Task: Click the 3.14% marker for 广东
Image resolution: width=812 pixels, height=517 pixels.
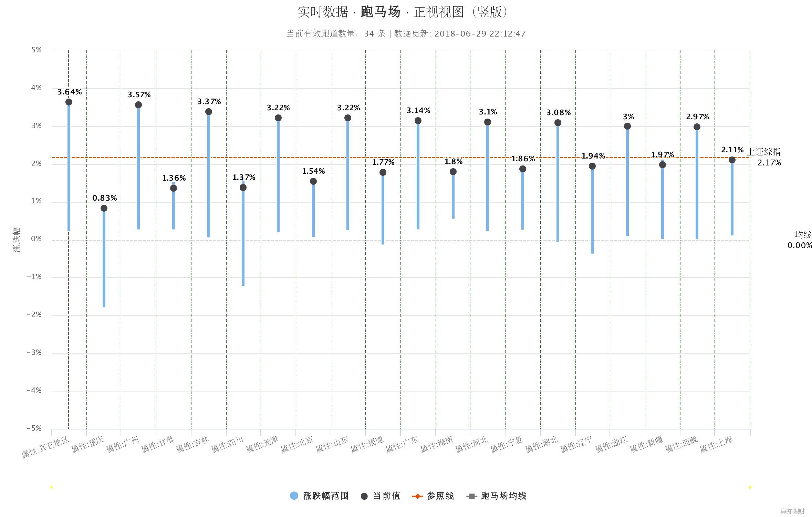Action: pos(418,120)
